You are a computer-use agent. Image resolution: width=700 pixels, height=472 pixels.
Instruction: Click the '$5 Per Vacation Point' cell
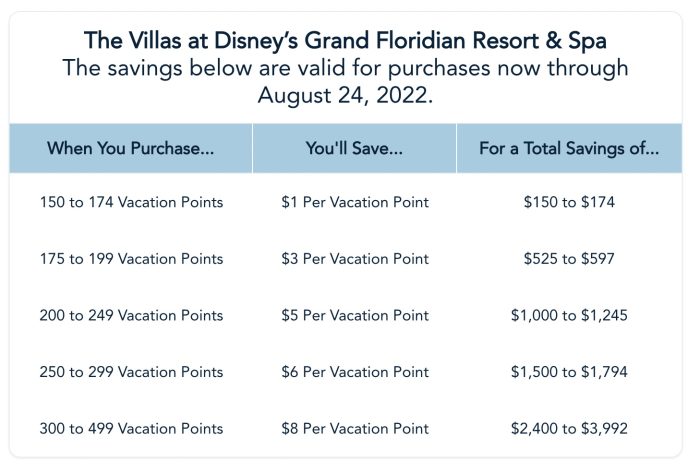(355, 315)
